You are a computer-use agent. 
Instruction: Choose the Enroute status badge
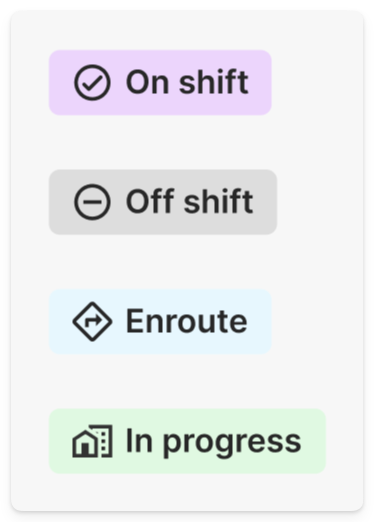[160, 322]
